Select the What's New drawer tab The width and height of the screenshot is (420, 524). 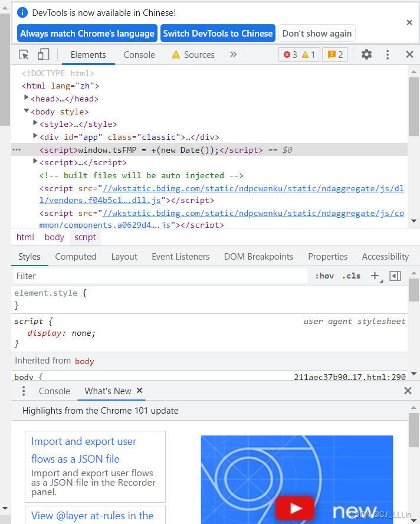(x=107, y=391)
